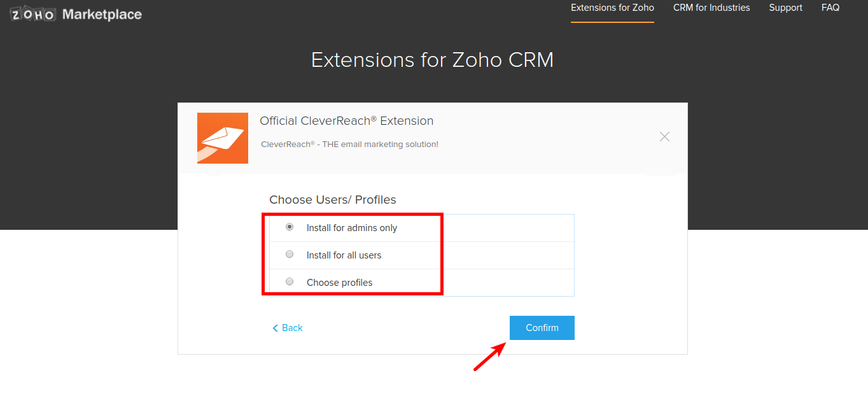This screenshot has width=868, height=417.
Task: Click the Marketplace title text
Action: 102,14
